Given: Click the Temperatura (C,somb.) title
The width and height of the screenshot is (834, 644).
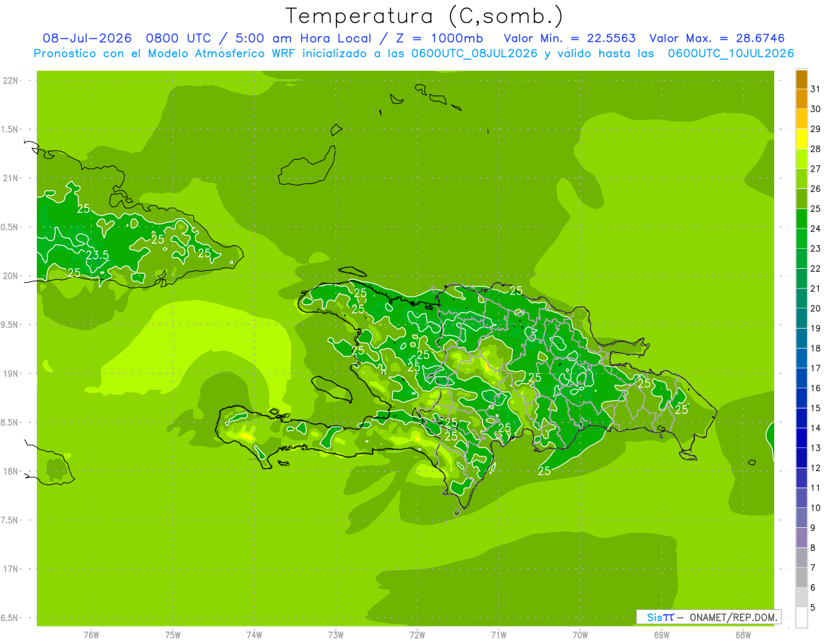Looking at the screenshot, I should pos(424,16).
